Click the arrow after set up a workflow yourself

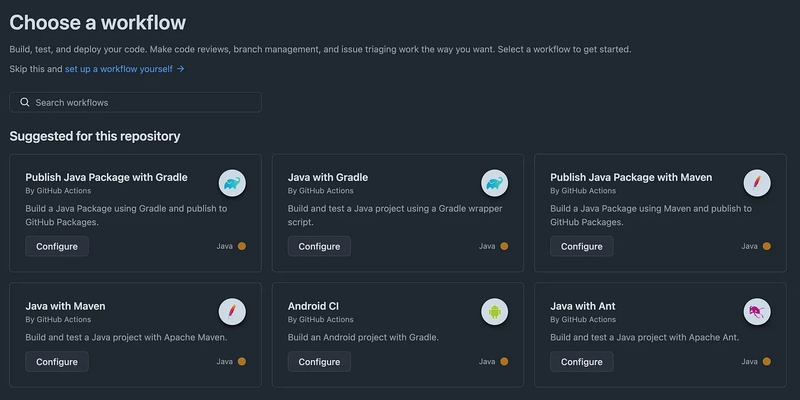point(180,68)
